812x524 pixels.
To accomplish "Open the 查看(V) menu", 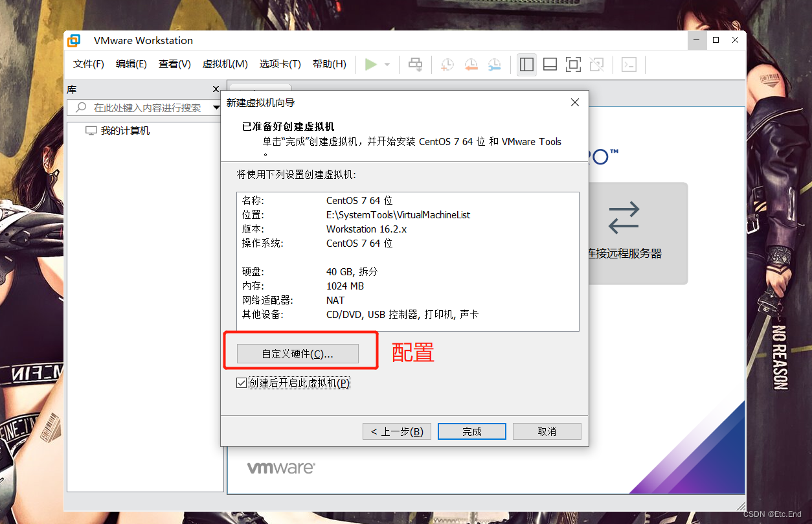I will [175, 64].
